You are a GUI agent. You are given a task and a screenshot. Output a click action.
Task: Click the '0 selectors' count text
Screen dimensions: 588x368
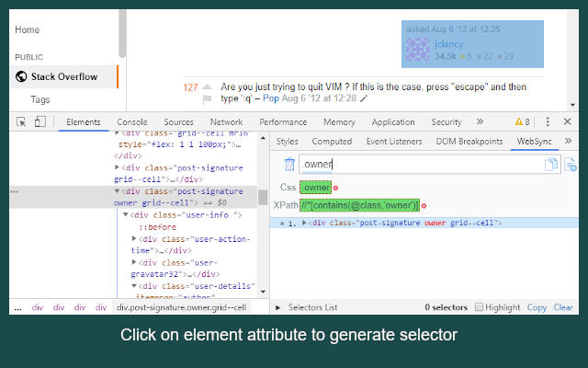pyautogui.click(x=447, y=307)
